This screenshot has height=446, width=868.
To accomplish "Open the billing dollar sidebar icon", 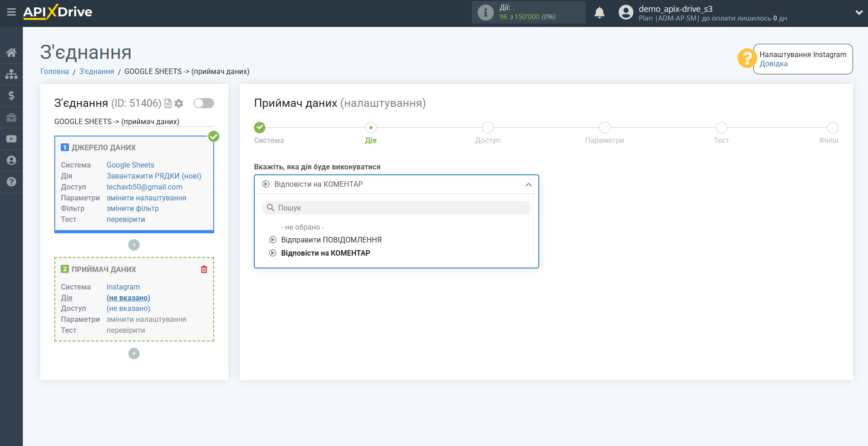I will point(11,95).
